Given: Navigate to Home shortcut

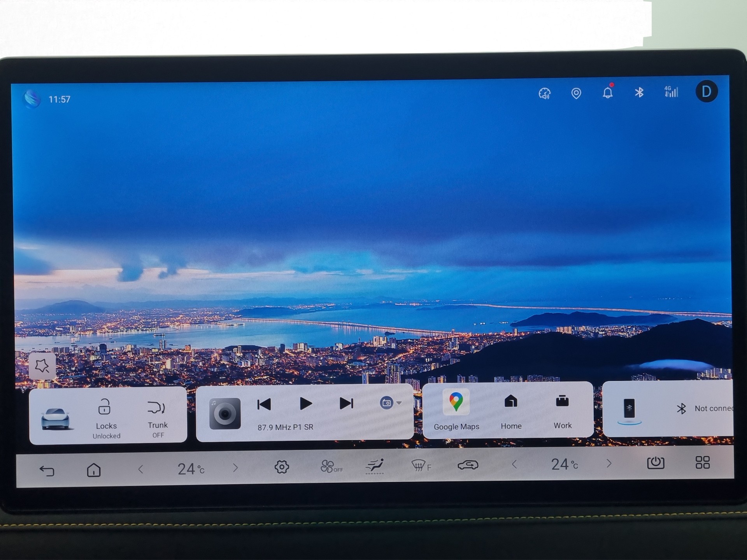Looking at the screenshot, I should pyautogui.click(x=511, y=412).
